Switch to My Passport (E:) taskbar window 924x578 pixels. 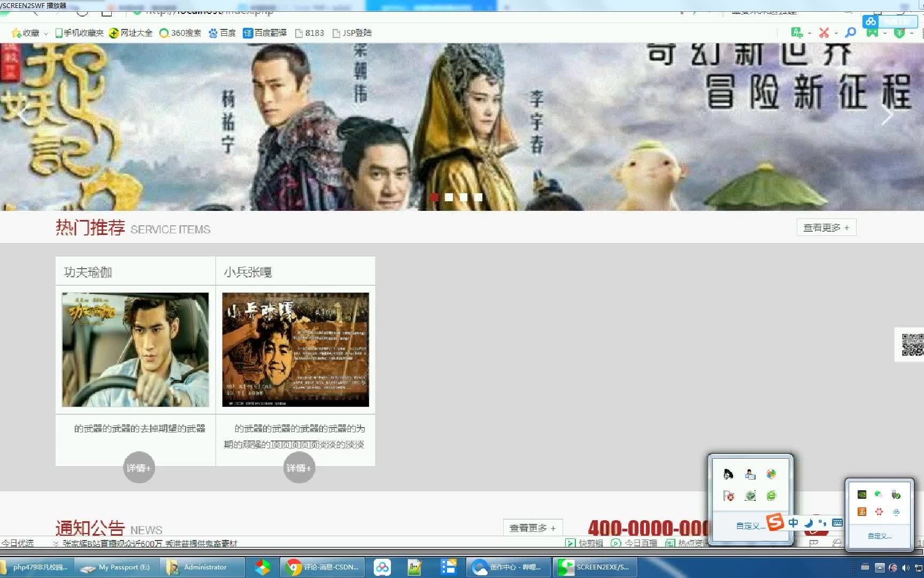(117, 567)
